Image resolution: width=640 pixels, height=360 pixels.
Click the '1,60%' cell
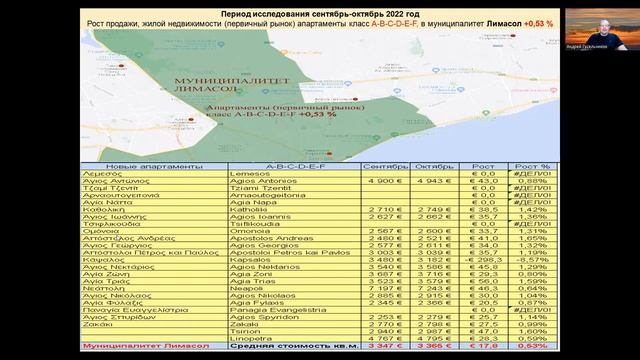click(x=532, y=331)
